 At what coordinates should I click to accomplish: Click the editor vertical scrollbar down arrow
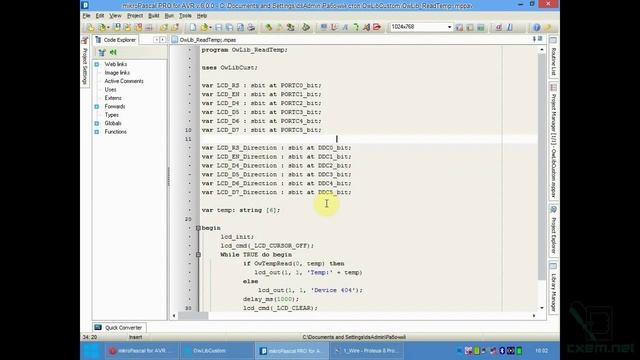542,308
